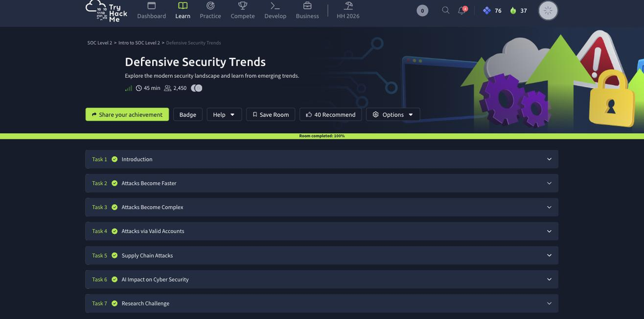
Task: Click Supply Chain Attacks title
Action: pyautogui.click(x=147, y=255)
